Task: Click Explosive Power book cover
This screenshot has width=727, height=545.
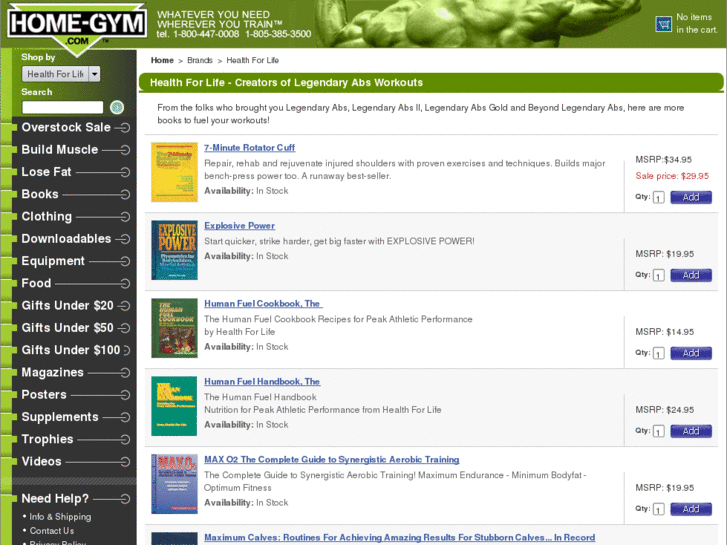Action: (x=174, y=250)
